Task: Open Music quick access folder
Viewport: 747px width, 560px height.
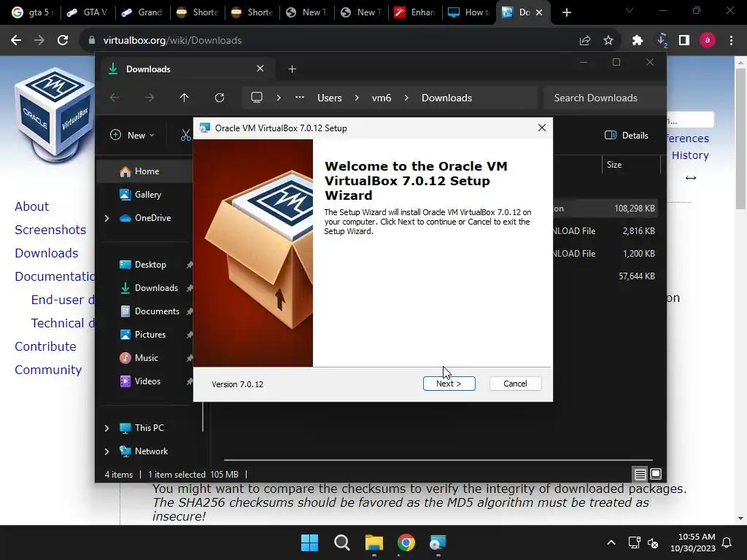Action: click(x=145, y=357)
